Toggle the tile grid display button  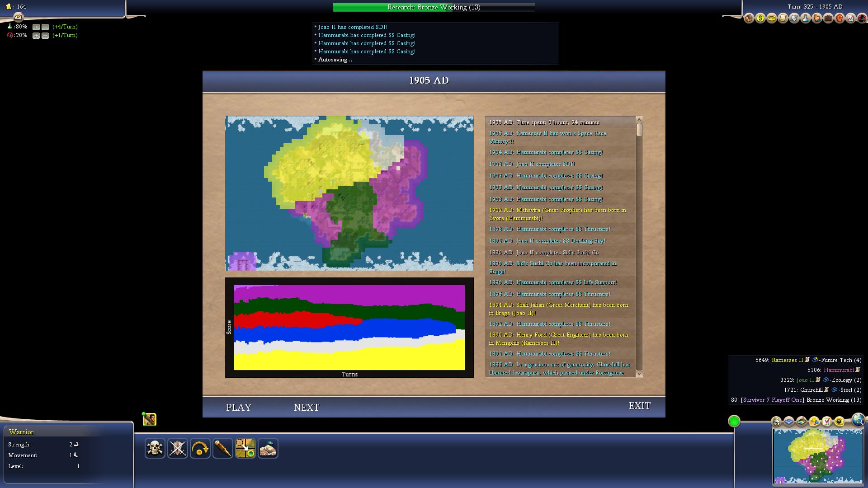pos(789,422)
